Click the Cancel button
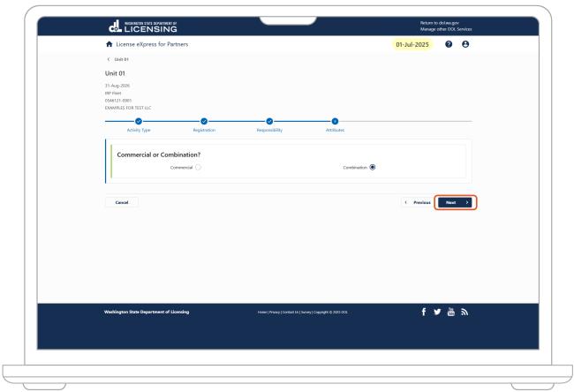 click(122, 202)
